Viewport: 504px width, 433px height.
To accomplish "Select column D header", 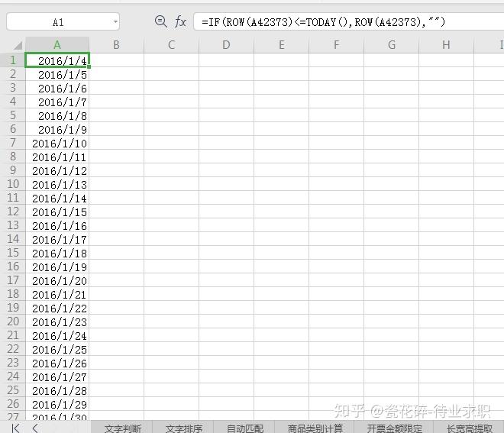I will 226,45.
